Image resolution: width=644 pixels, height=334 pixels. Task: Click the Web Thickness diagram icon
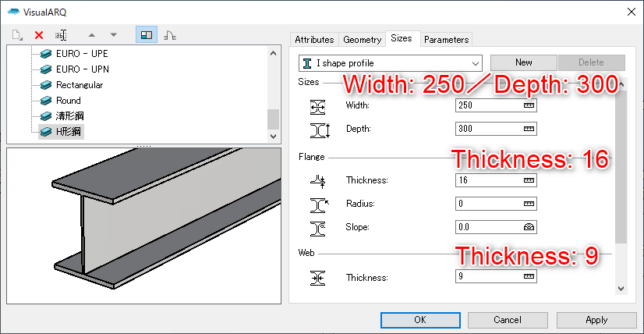click(x=318, y=278)
